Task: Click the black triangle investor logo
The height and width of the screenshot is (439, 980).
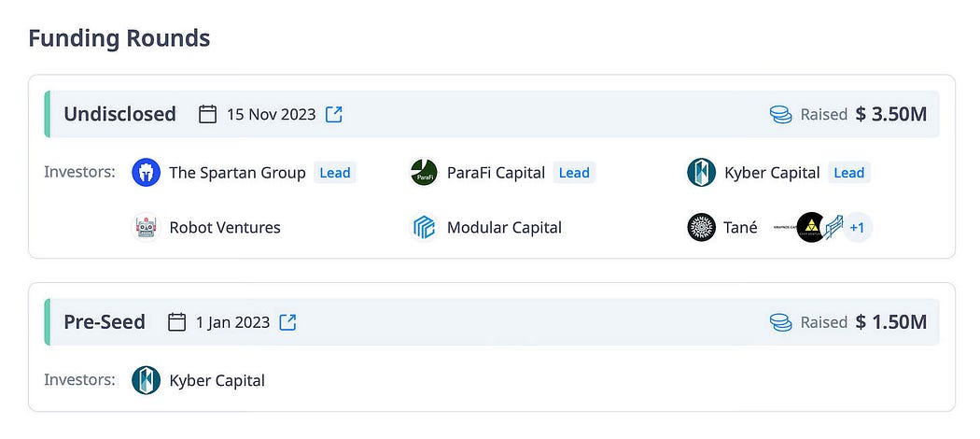Action: [x=811, y=227]
